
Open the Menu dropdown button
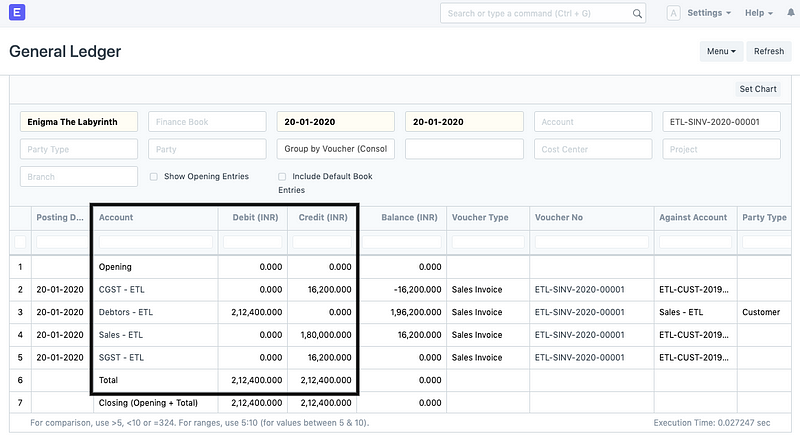[722, 51]
